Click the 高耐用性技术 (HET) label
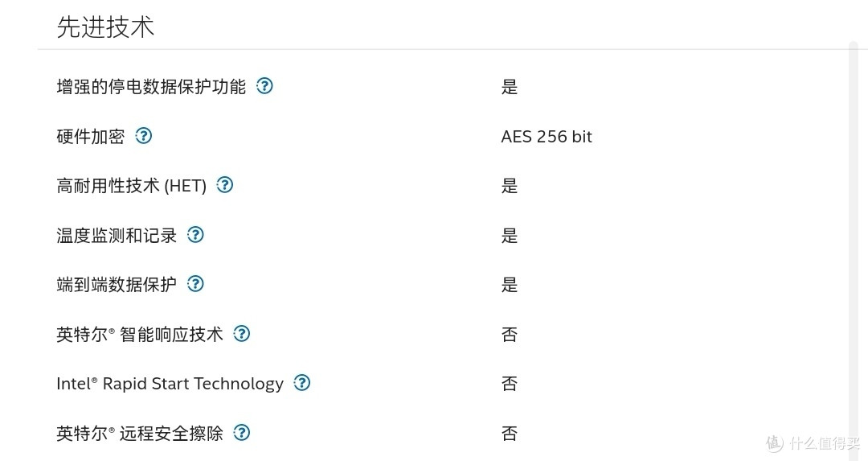 131,186
